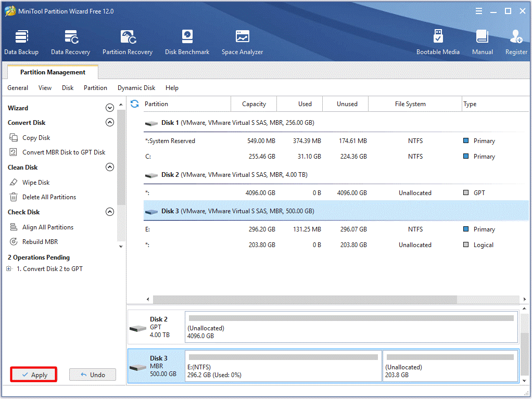
Task: Select the C: partition row
Action: [336, 156]
